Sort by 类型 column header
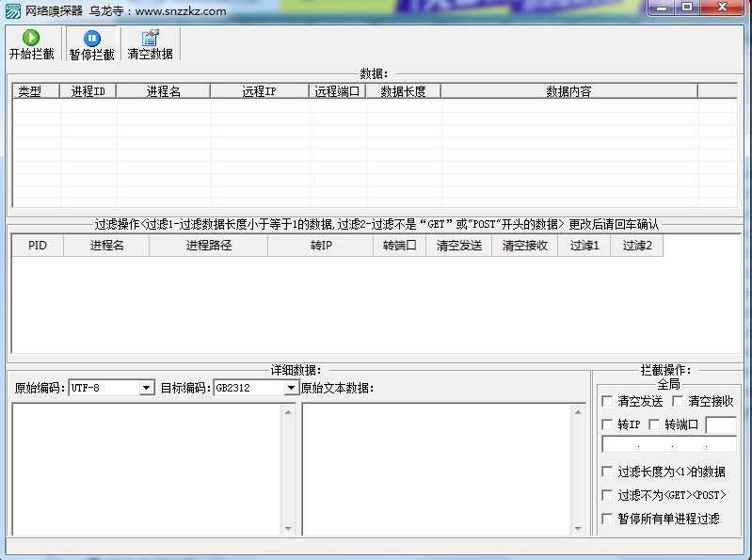Image resolution: width=752 pixels, height=560 pixels. [36, 91]
